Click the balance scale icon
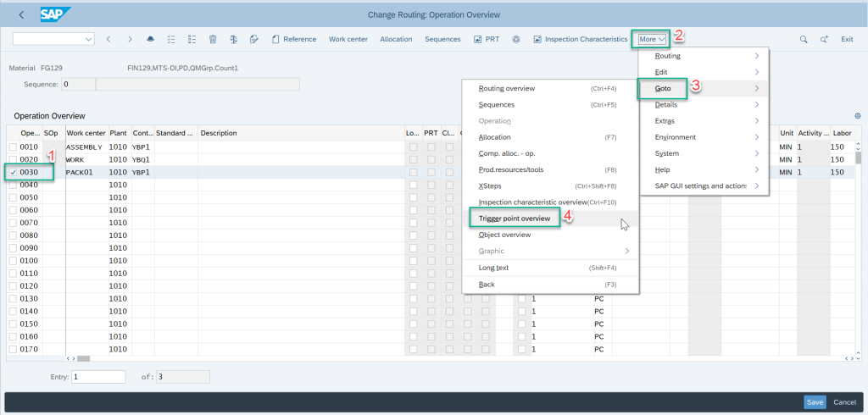Screen dimensions: 868x415 234,39
